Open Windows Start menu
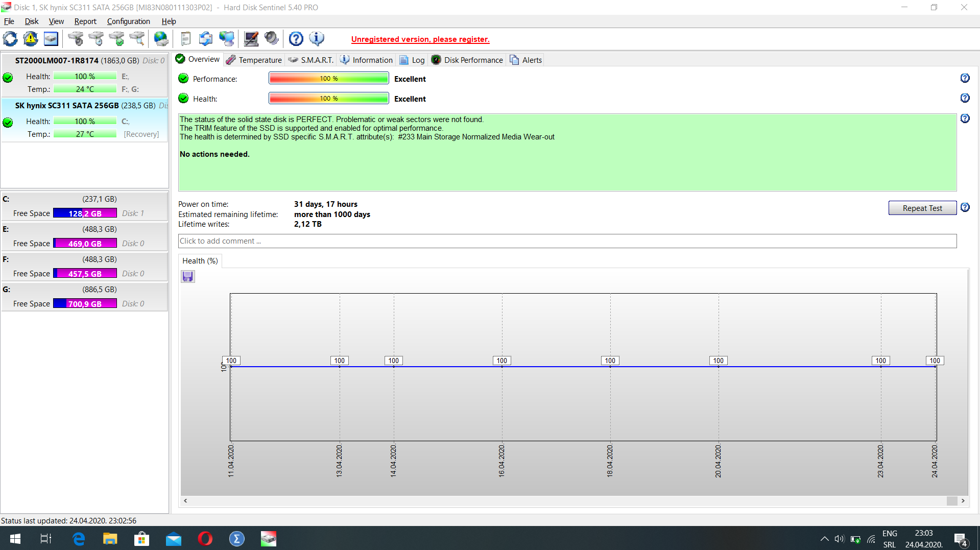The image size is (980, 550). pyautogui.click(x=15, y=539)
